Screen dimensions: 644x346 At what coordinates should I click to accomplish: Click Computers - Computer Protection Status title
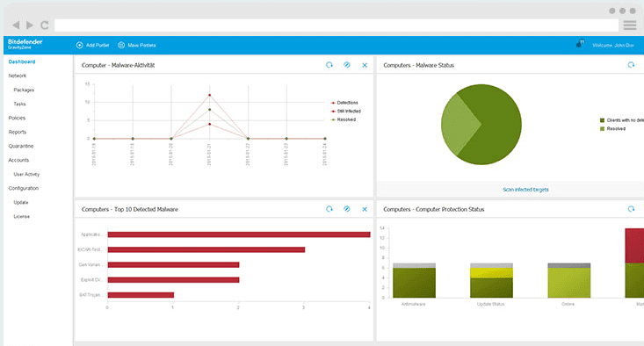click(434, 209)
